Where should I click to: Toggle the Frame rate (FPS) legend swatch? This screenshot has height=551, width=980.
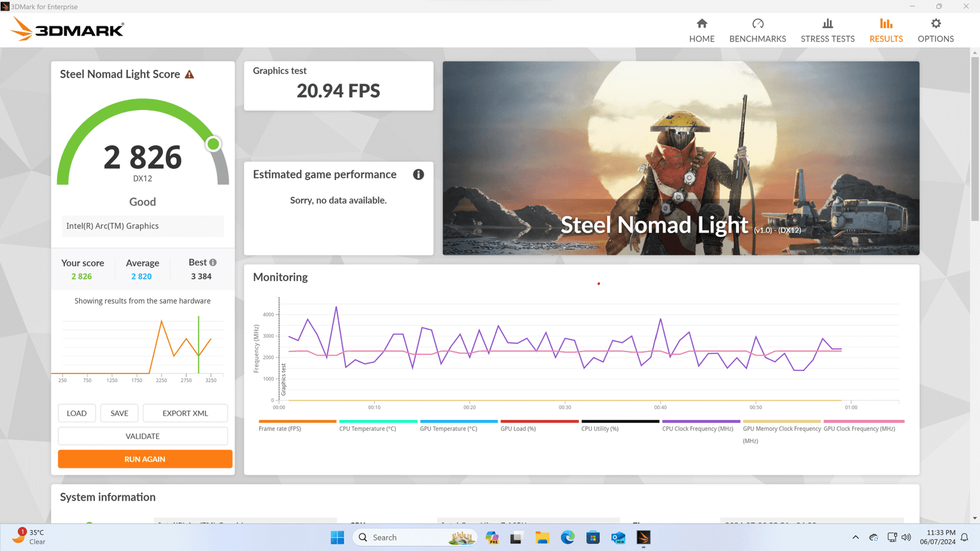click(297, 422)
